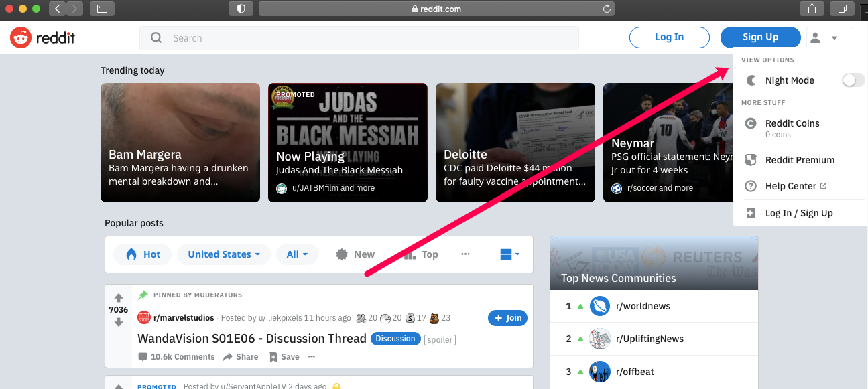Click the Help Center question mark icon
868x389 pixels.
(750, 186)
